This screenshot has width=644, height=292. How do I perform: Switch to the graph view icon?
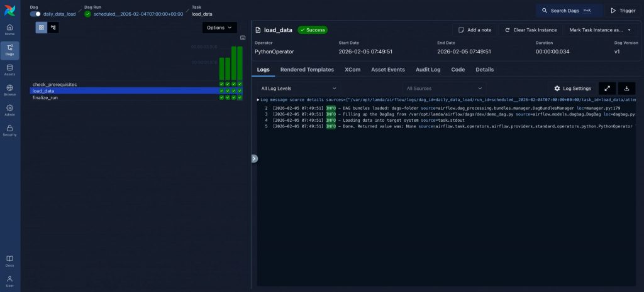click(53, 28)
